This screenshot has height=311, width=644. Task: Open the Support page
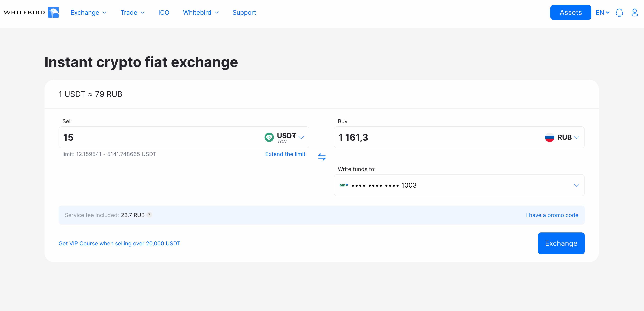click(244, 12)
